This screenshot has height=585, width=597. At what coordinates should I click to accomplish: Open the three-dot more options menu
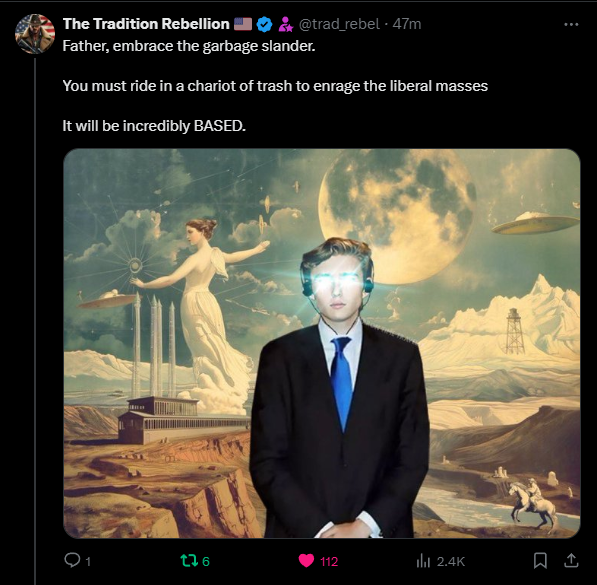(571, 24)
